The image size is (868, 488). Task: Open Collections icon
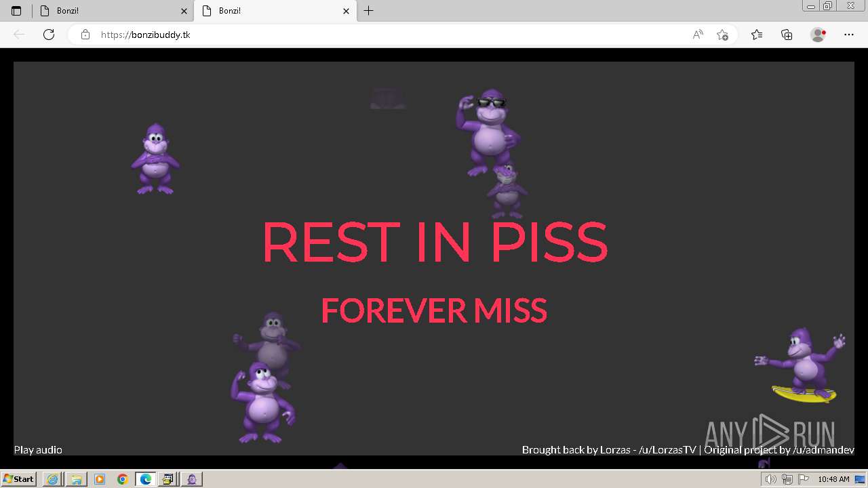coord(787,35)
